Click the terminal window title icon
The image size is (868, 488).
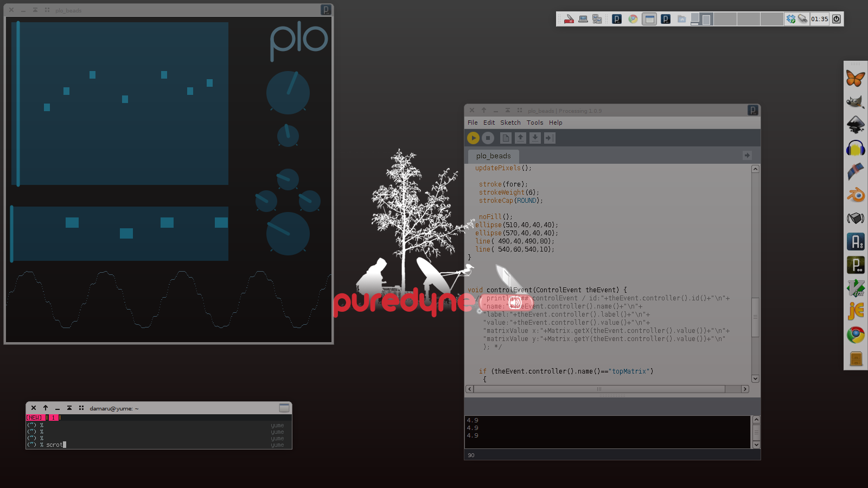[x=284, y=408]
